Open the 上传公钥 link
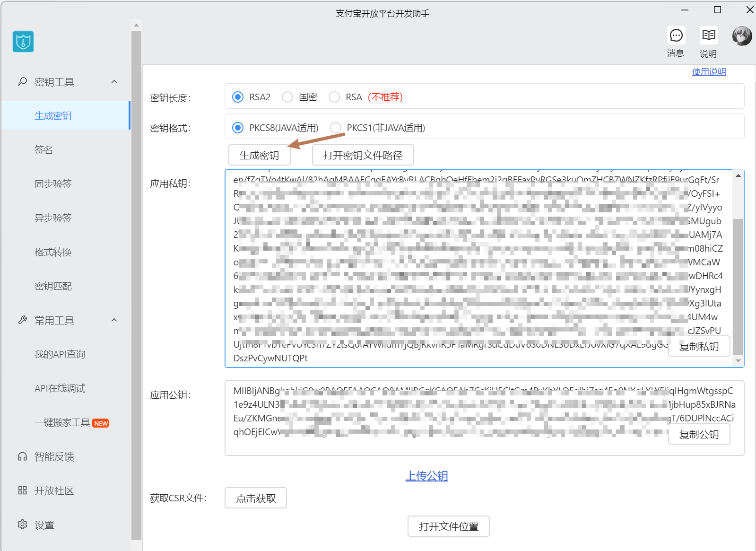This screenshot has width=756, height=551. [x=426, y=476]
